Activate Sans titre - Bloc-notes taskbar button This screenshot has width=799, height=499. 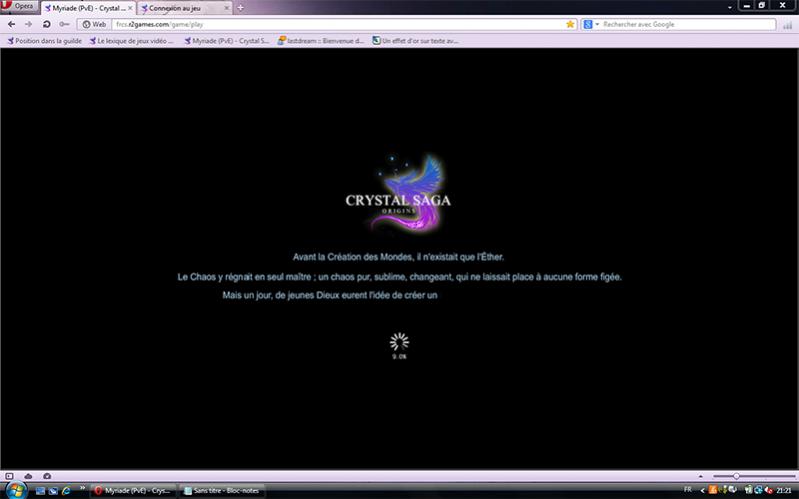coord(222,490)
